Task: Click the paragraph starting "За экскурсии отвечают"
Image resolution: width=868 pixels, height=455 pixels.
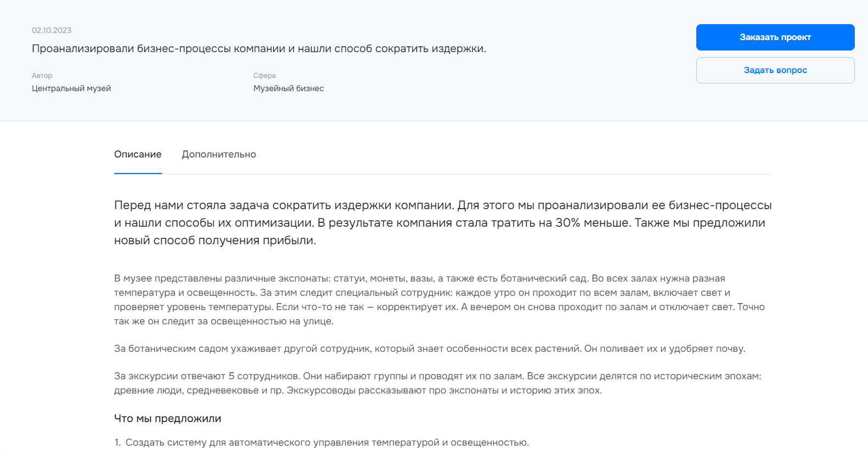Action: pyautogui.click(x=438, y=383)
